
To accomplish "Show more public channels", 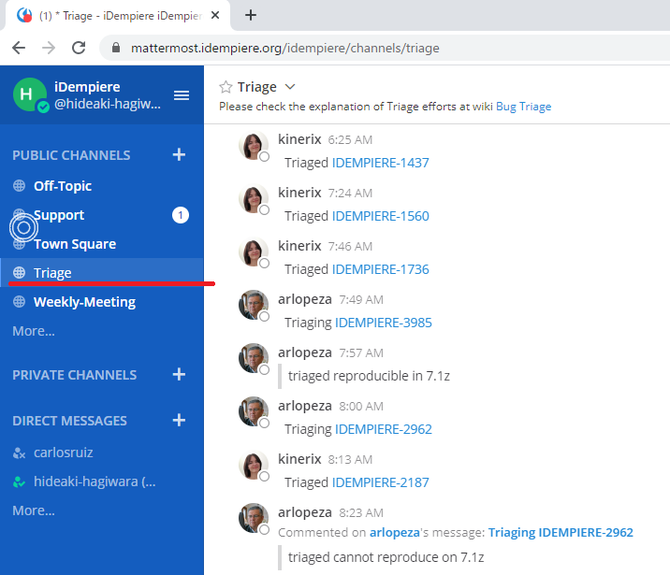I will tap(33, 331).
